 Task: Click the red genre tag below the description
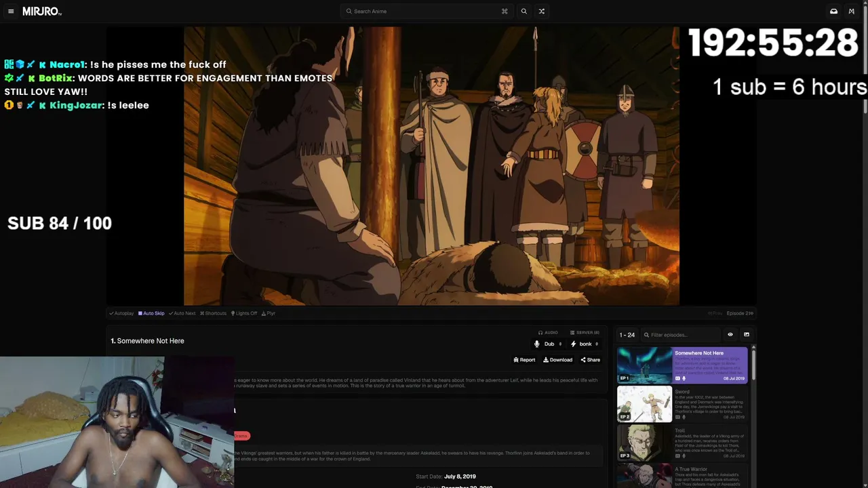242,436
